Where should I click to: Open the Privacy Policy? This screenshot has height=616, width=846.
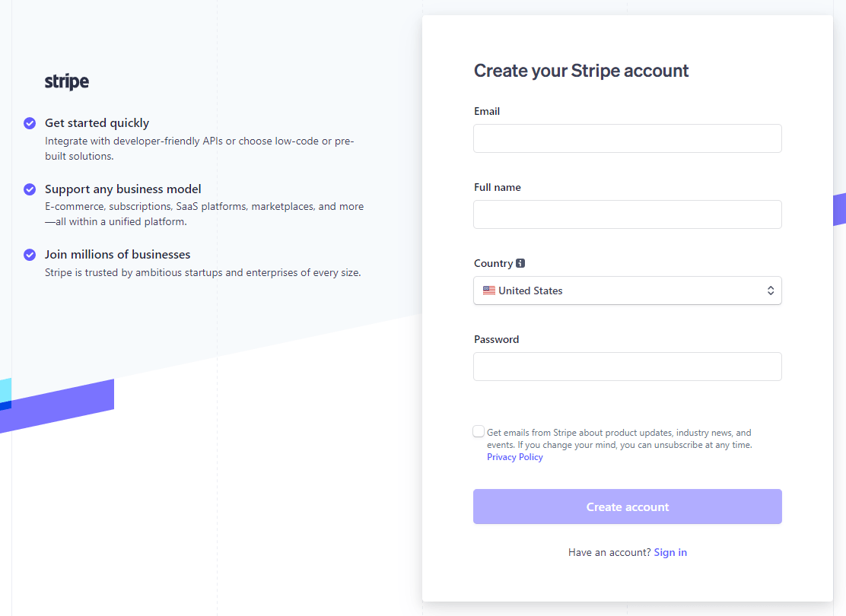[514, 456]
